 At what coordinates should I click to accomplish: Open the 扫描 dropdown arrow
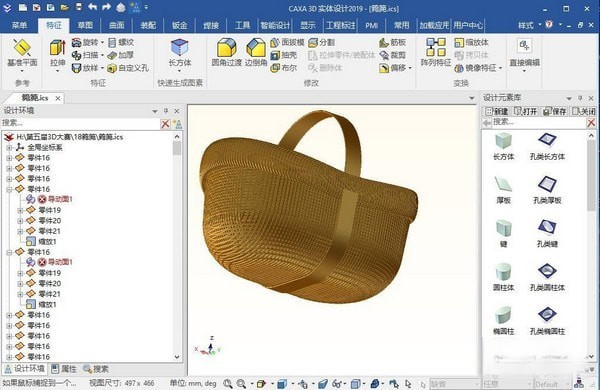pos(102,55)
